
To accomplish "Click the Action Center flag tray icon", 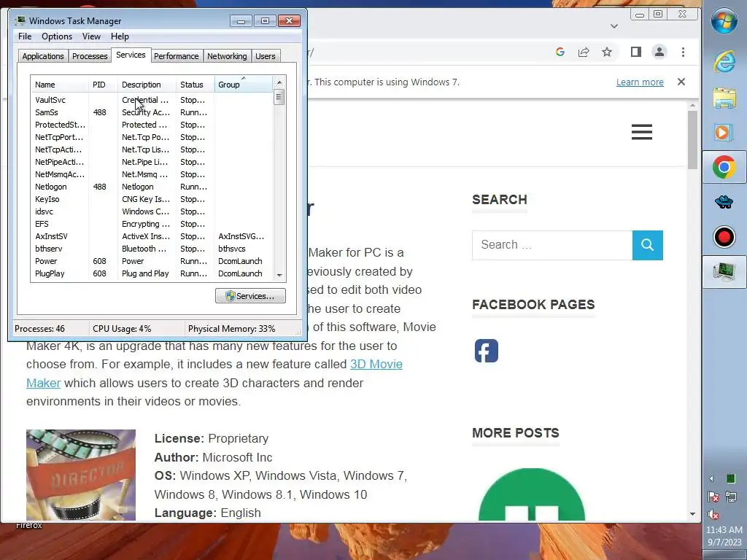I will pyautogui.click(x=713, y=497).
